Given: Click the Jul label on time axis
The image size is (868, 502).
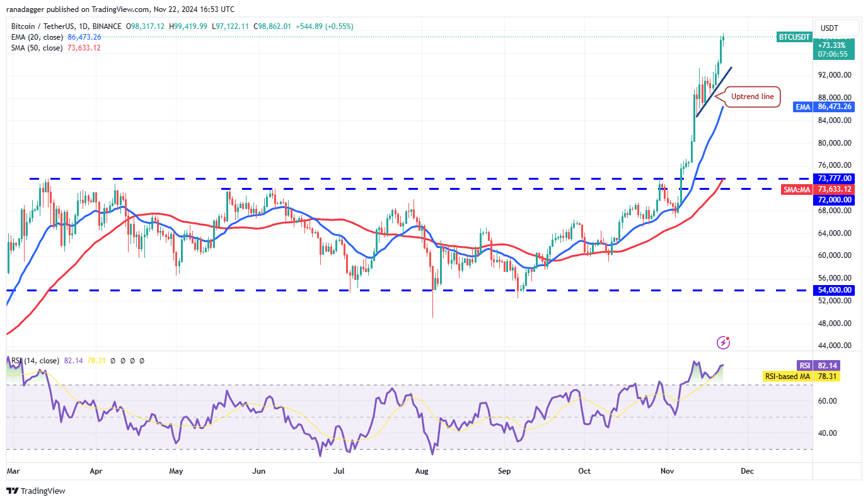Looking at the screenshot, I should [x=339, y=470].
